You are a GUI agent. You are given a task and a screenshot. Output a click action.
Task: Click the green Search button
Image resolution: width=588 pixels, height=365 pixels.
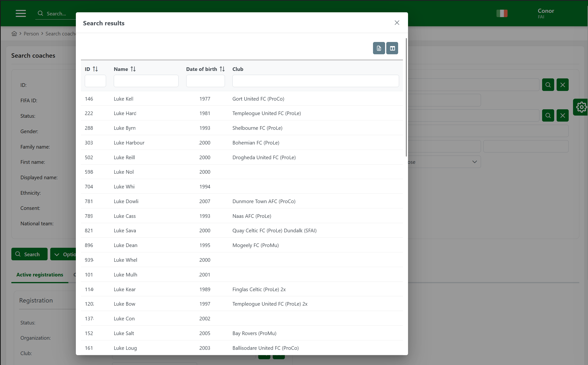[x=29, y=254]
